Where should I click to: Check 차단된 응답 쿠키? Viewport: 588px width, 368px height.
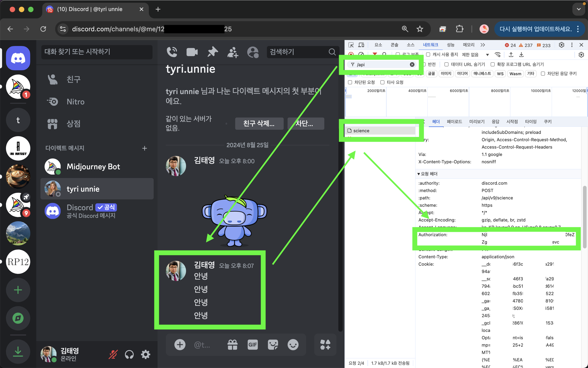click(543, 74)
